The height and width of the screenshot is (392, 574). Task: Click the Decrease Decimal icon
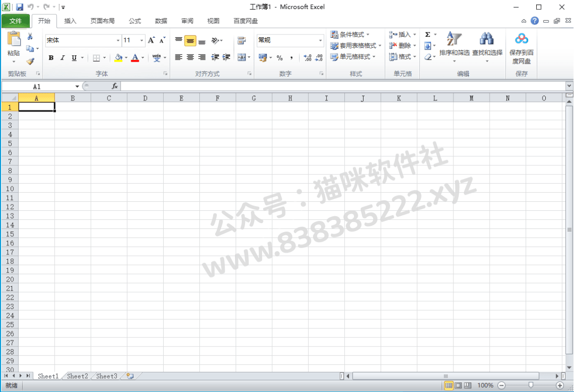(x=319, y=57)
